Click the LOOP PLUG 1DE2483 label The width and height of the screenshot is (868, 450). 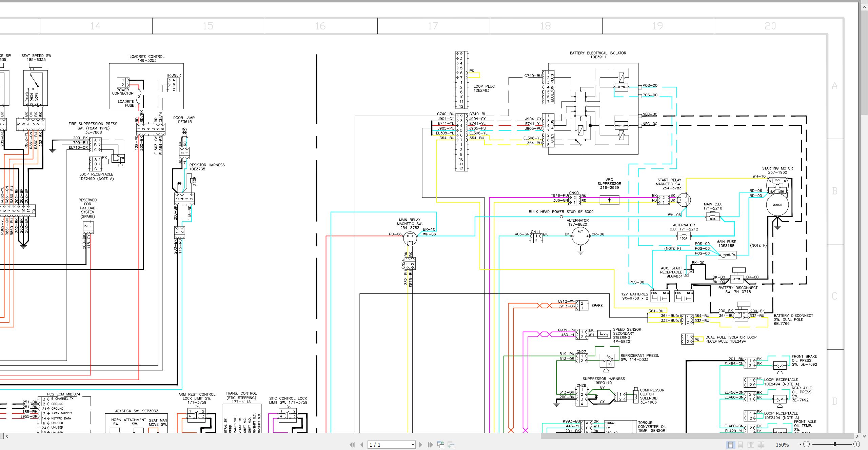[484, 88]
